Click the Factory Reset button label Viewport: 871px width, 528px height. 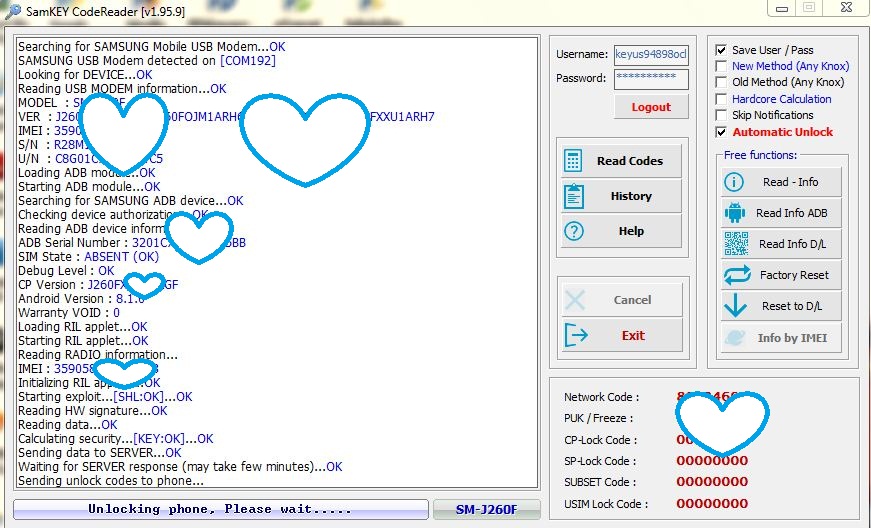(794, 275)
